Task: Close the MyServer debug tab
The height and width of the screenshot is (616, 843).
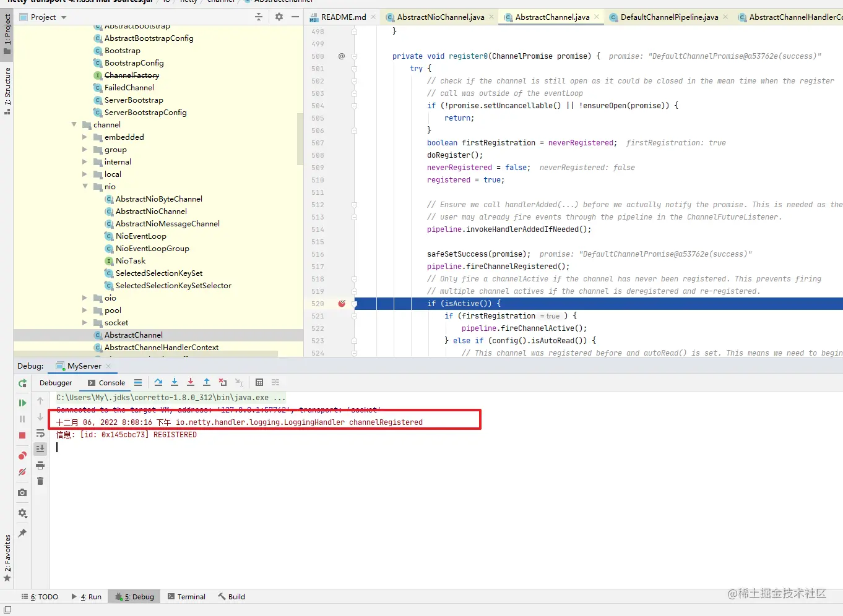Action: (x=108, y=366)
